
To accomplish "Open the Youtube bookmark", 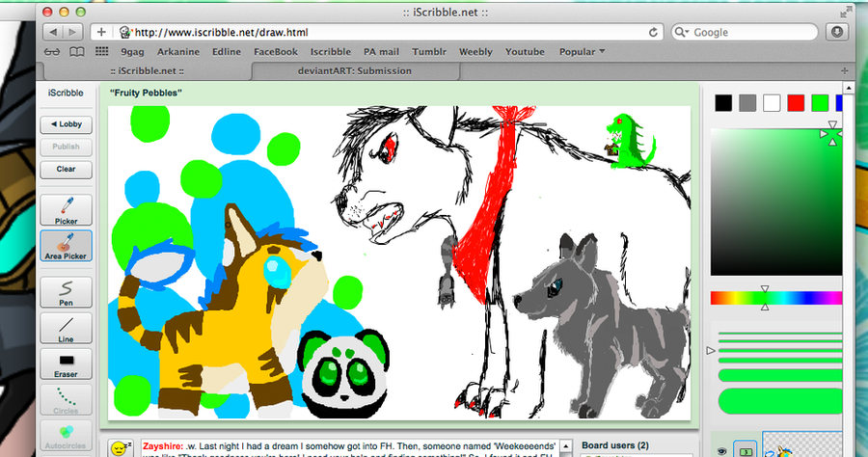I will coord(525,52).
